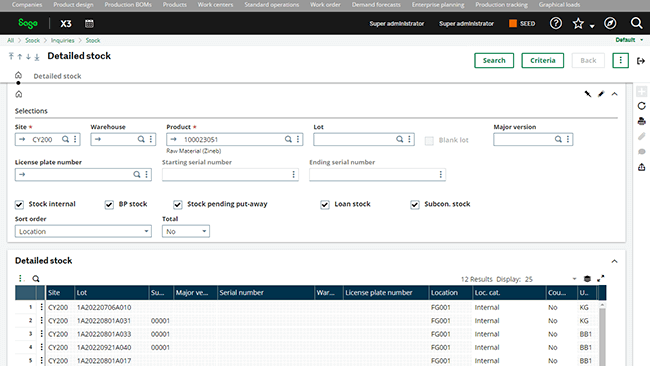Click the home icon beside Detailed stock tab
The height and width of the screenshot is (366, 650).
pyautogui.click(x=18, y=75)
